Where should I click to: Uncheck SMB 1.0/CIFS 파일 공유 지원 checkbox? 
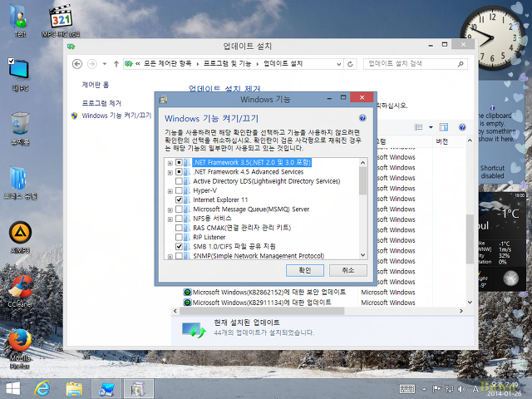[179, 246]
